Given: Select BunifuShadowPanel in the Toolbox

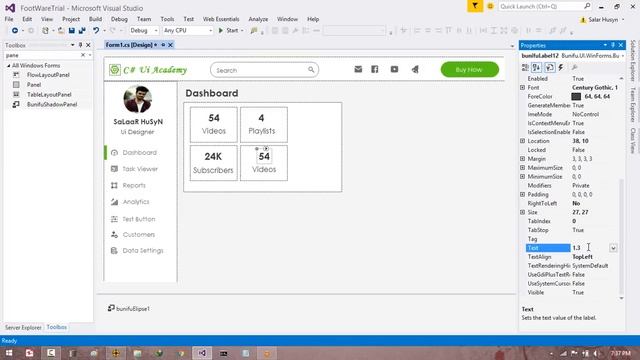Looking at the screenshot, I should [x=52, y=104].
